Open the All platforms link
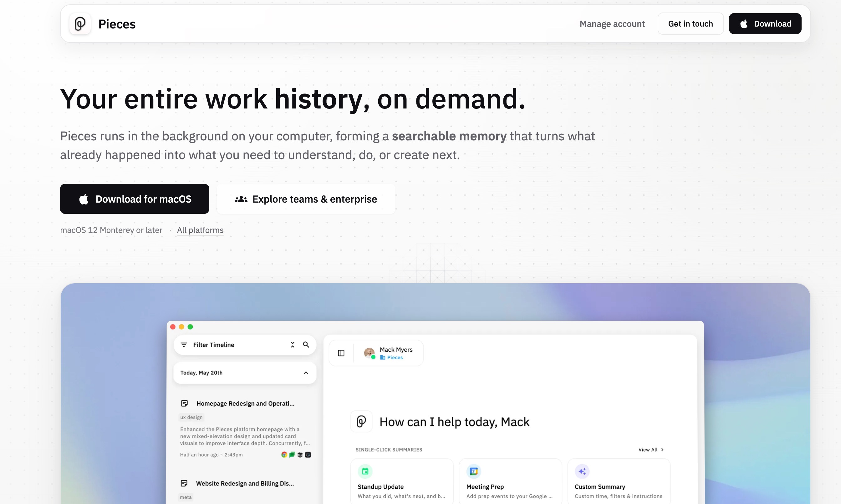Image resolution: width=841 pixels, height=504 pixels. pyautogui.click(x=200, y=230)
